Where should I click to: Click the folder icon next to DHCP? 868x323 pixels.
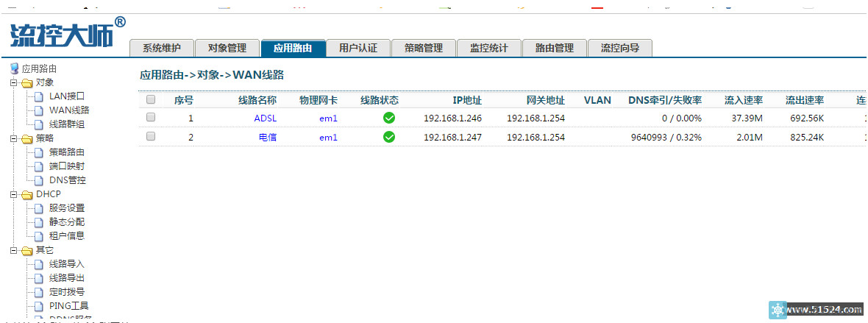[x=27, y=194]
